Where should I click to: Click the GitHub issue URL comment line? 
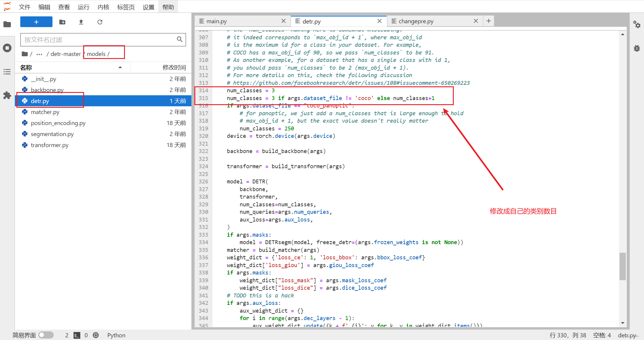tap(348, 83)
